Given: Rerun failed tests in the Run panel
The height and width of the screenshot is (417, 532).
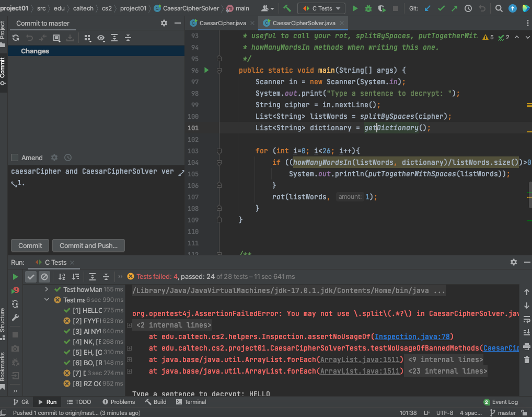Looking at the screenshot, I should tap(15, 290).
